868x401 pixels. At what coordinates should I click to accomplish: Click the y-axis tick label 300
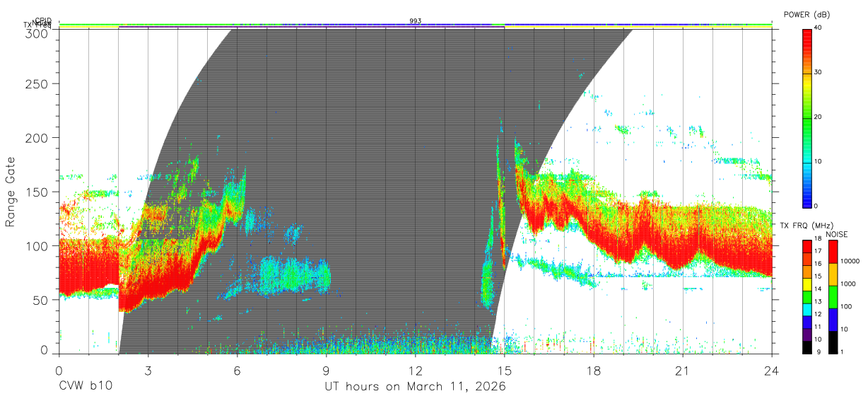pos(36,34)
